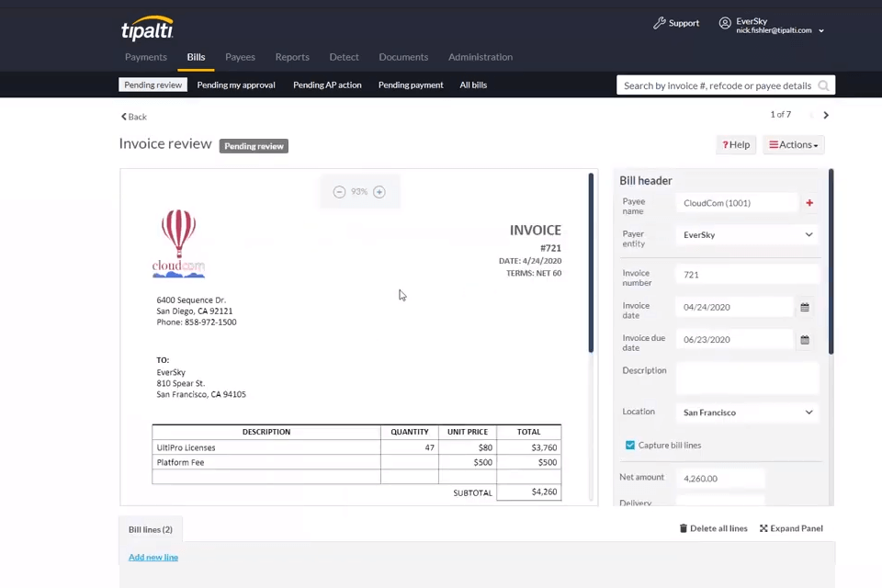Click the Help button
Image resolution: width=882 pixels, height=588 pixels.
[736, 145]
